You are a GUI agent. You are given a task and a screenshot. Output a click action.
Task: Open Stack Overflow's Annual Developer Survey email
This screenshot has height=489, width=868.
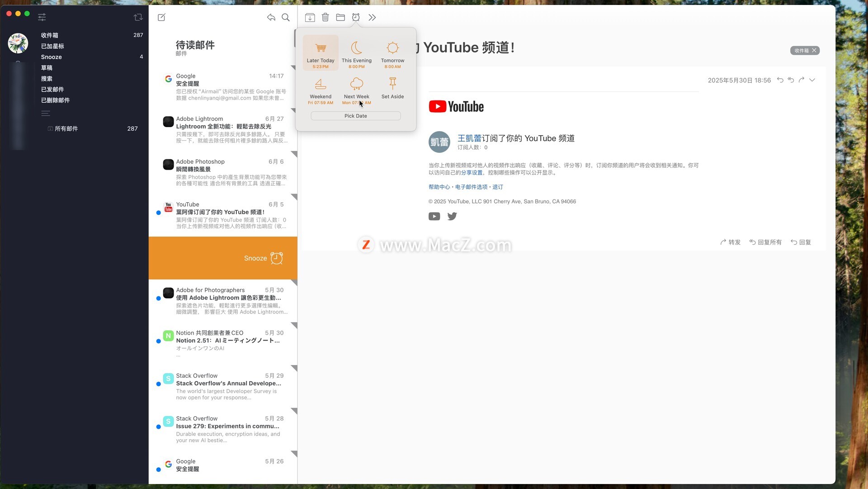pyautogui.click(x=223, y=387)
